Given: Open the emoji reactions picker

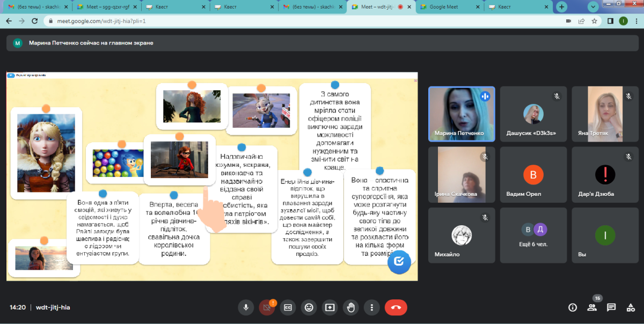Looking at the screenshot, I should 309,307.
